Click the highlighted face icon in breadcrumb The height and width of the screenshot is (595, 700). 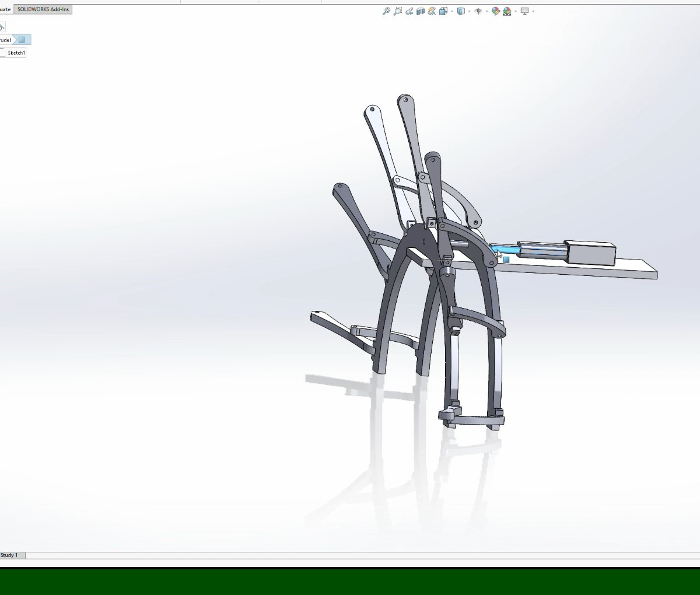(22, 40)
